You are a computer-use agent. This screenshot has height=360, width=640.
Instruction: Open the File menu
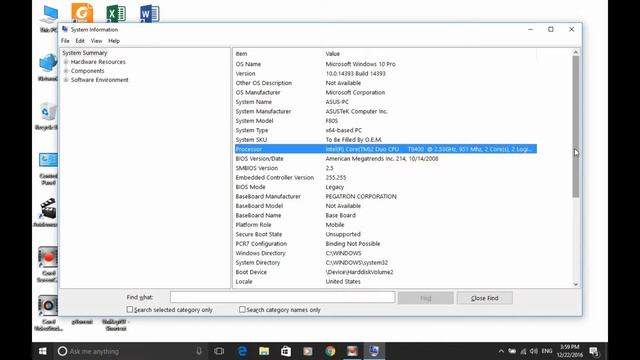[65, 41]
